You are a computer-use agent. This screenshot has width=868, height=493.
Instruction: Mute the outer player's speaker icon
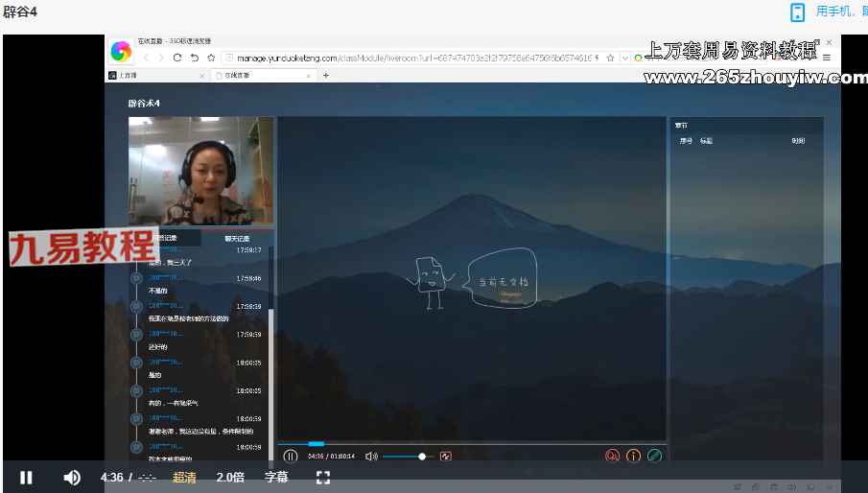[x=72, y=478]
